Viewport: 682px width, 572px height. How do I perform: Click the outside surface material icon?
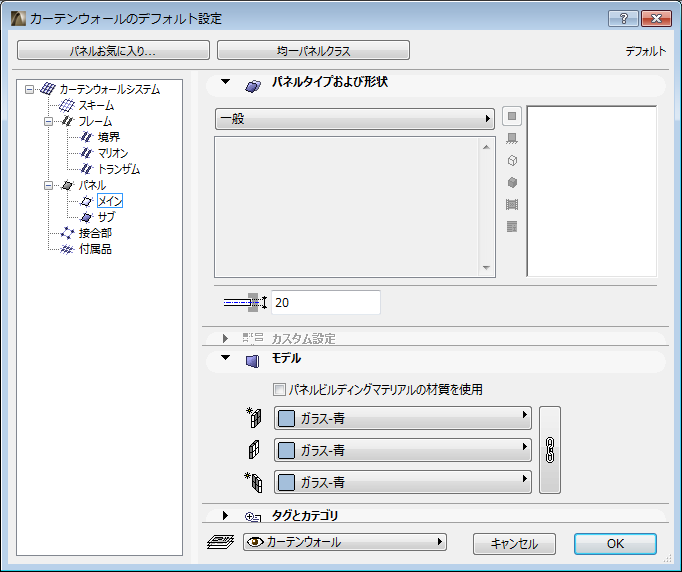pos(254,418)
